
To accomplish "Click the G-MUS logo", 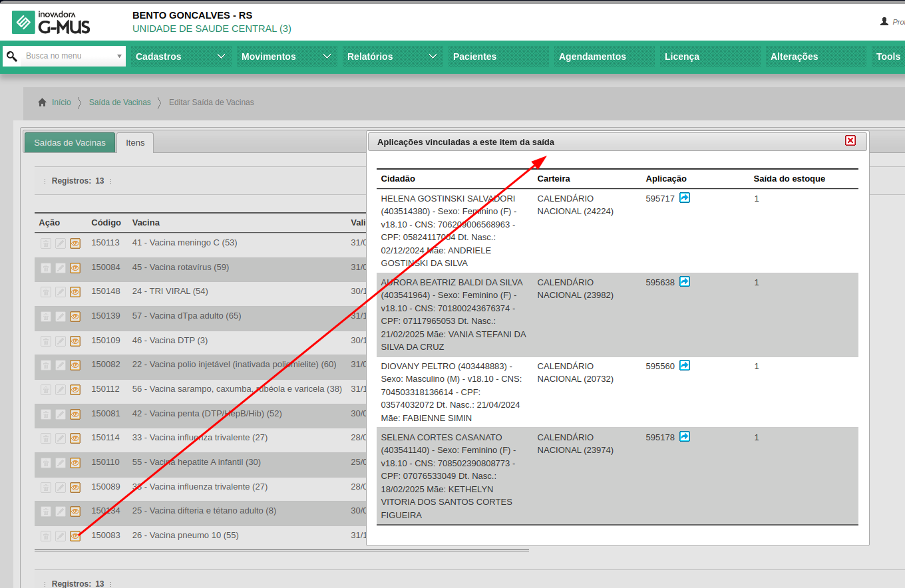I will 51,22.
